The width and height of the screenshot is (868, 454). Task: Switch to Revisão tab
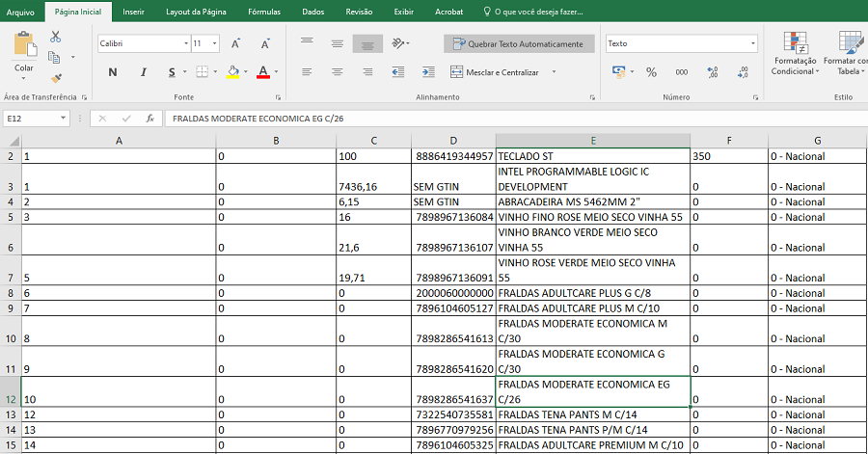(359, 12)
